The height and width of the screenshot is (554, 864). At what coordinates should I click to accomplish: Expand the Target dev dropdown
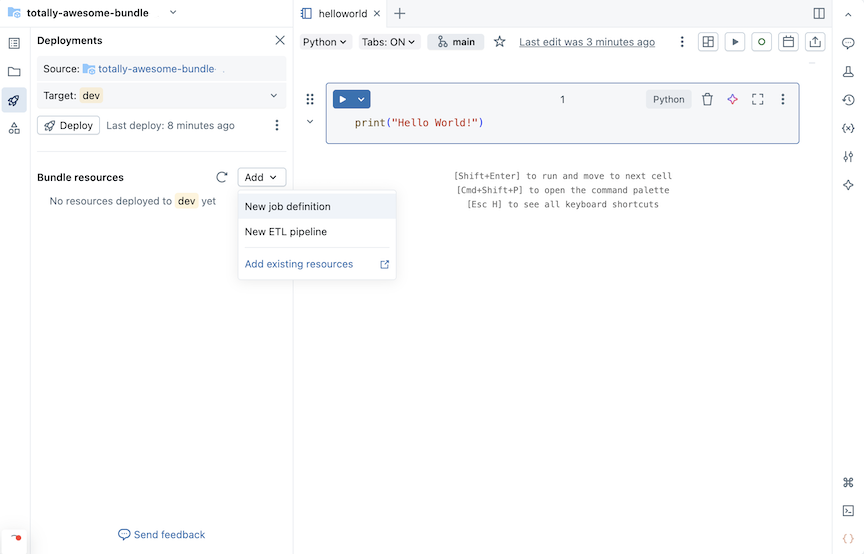pyautogui.click(x=273, y=96)
